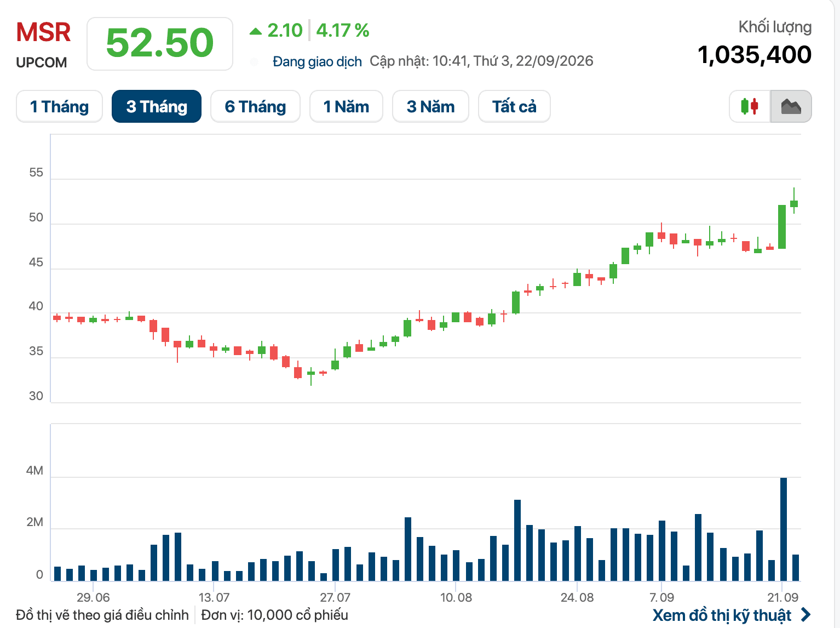This screenshot has width=840, height=628.
Task: Switch to candlestick chart view
Action: point(750,106)
